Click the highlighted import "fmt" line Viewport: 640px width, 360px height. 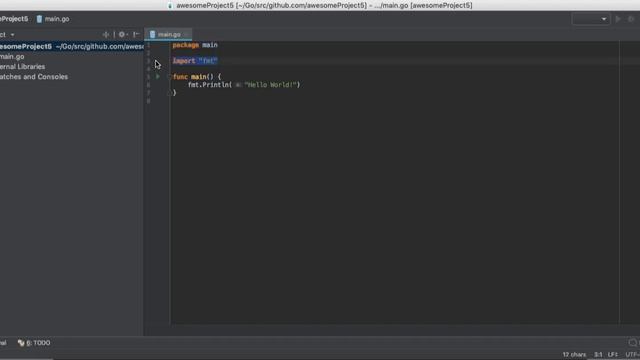tap(195, 61)
